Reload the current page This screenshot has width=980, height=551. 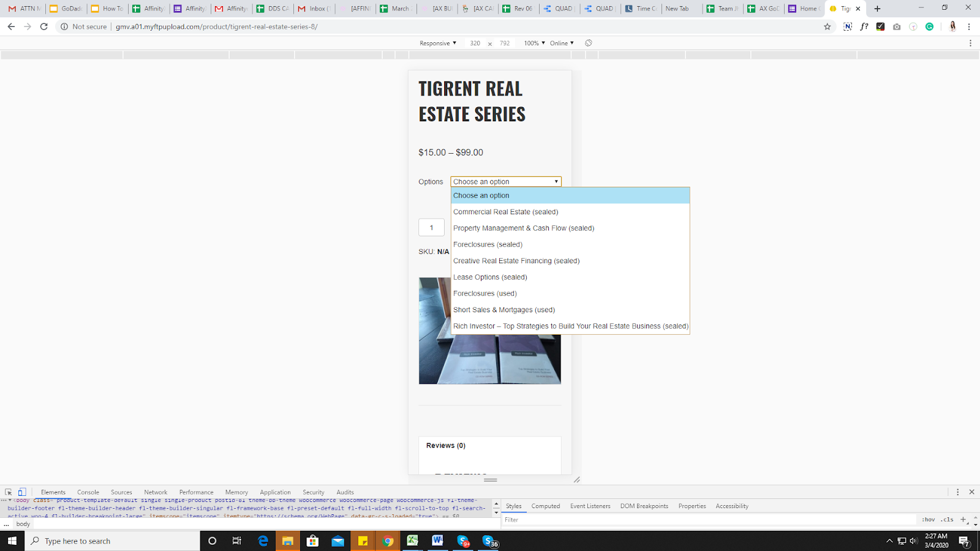(43, 26)
